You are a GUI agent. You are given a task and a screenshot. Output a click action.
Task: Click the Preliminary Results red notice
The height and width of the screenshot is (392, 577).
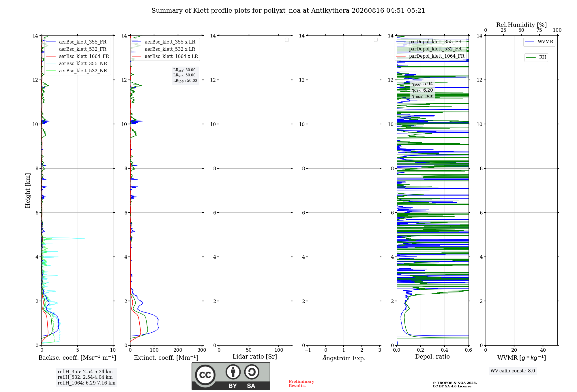click(301, 384)
